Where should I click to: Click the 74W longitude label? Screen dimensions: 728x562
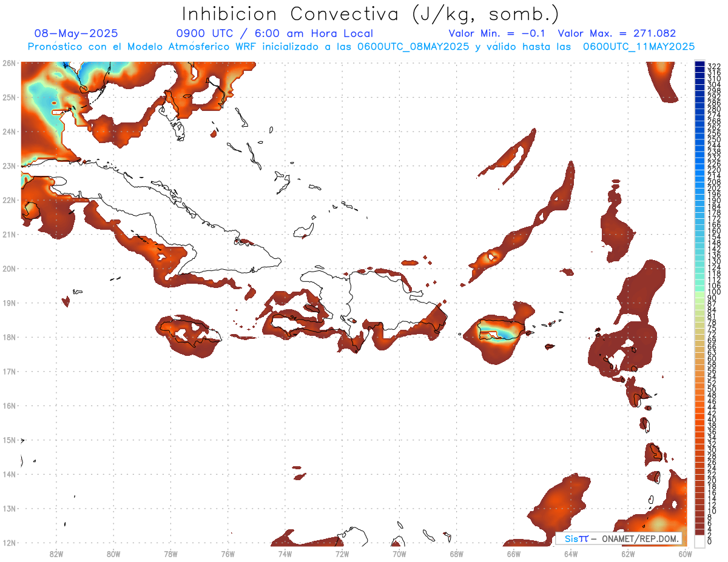click(285, 554)
